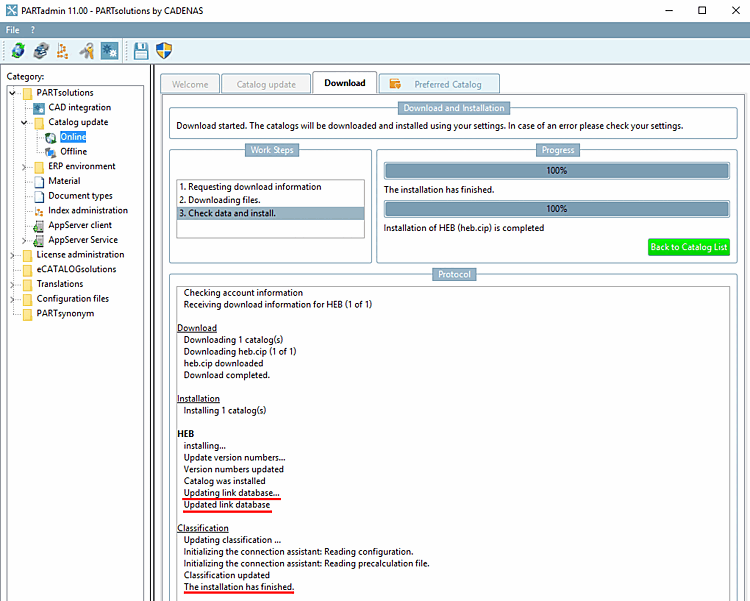
Task: Click the PARTsolutions folder icon
Action: tap(28, 93)
